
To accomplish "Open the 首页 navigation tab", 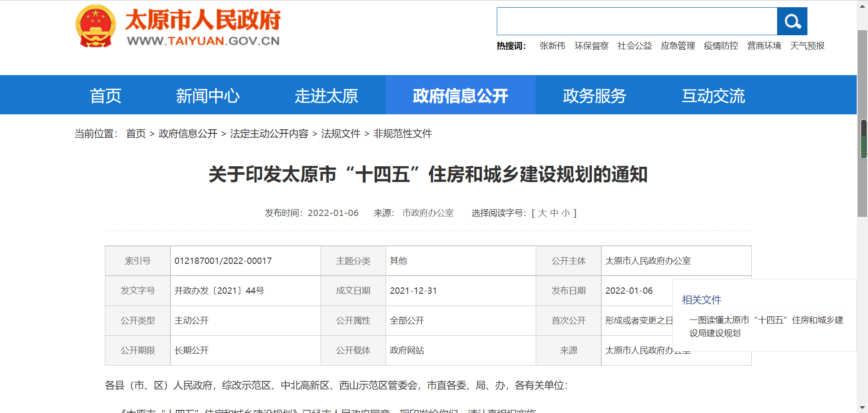I will point(105,96).
